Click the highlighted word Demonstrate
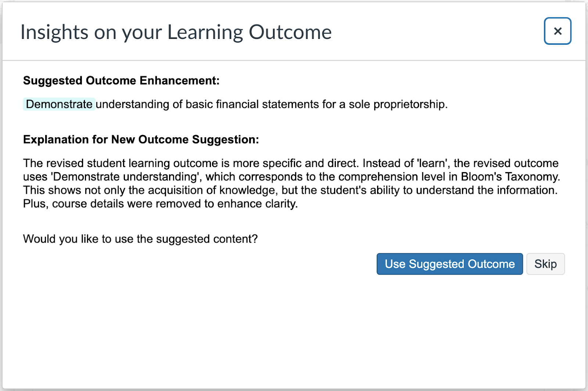Screen dimensions: 588x391 click(59, 104)
